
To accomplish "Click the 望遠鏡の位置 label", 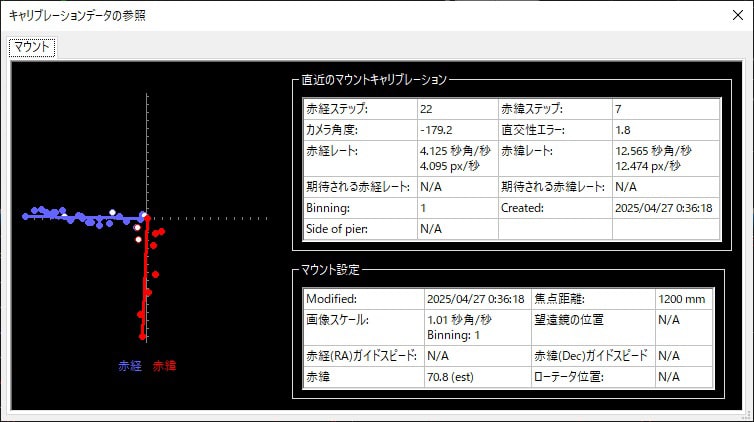I will point(569,320).
